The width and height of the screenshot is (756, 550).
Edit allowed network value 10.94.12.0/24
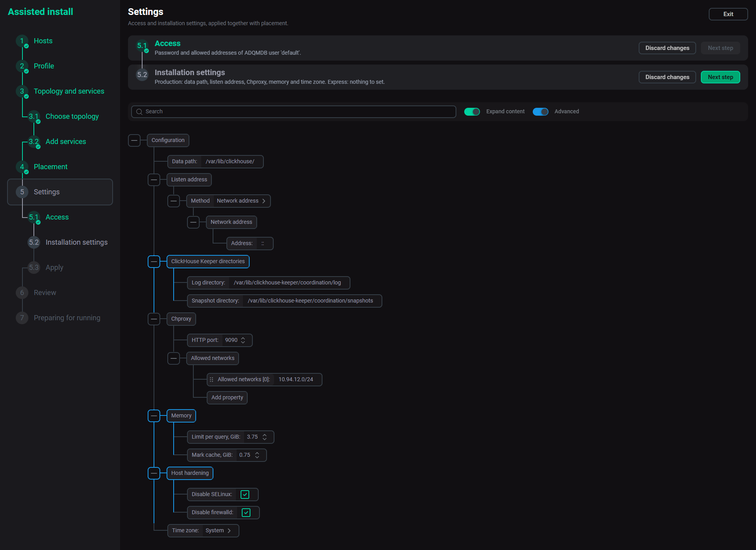click(298, 380)
